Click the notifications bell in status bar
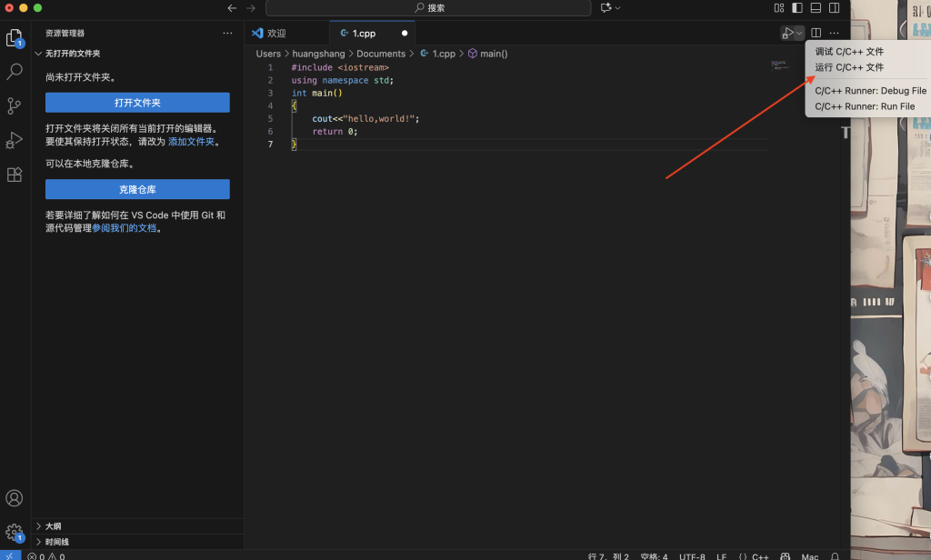Image resolution: width=931 pixels, height=560 pixels. (x=835, y=555)
